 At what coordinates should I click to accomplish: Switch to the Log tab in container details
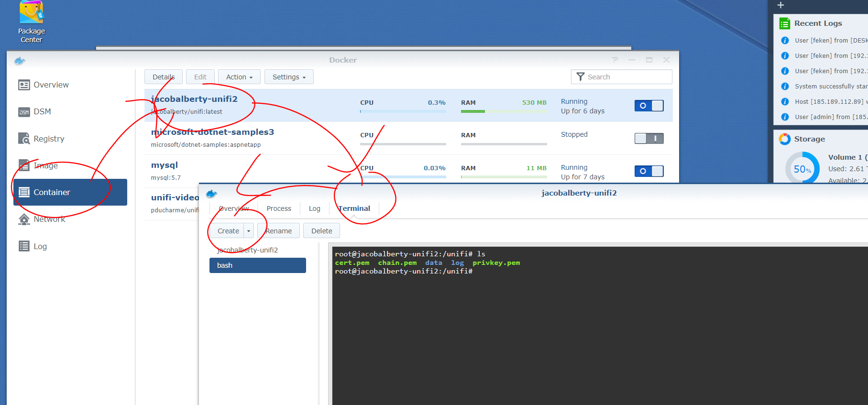314,208
